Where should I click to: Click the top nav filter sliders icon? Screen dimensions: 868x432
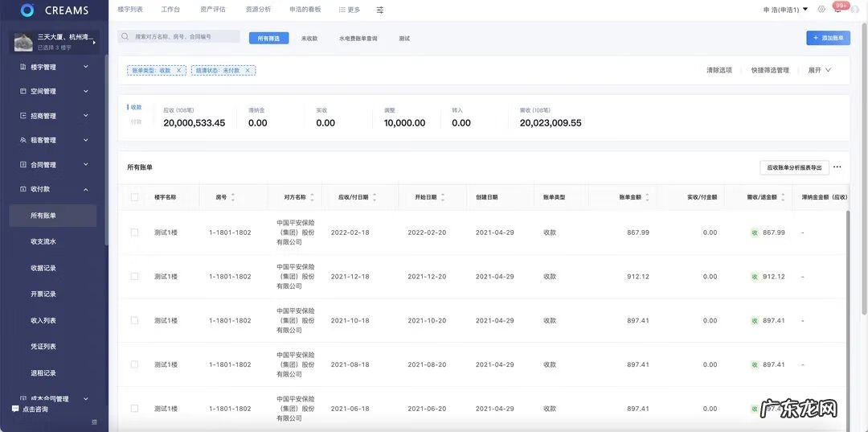pyautogui.click(x=380, y=10)
